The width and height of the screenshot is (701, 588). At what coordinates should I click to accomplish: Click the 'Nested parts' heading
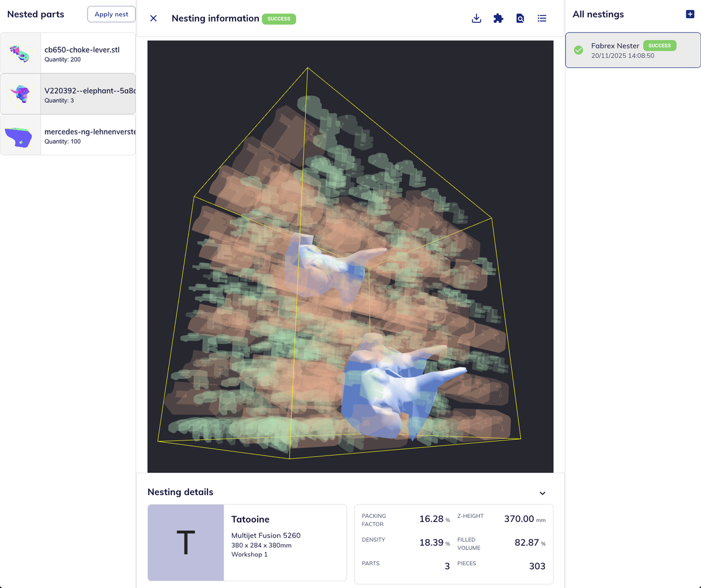point(36,14)
